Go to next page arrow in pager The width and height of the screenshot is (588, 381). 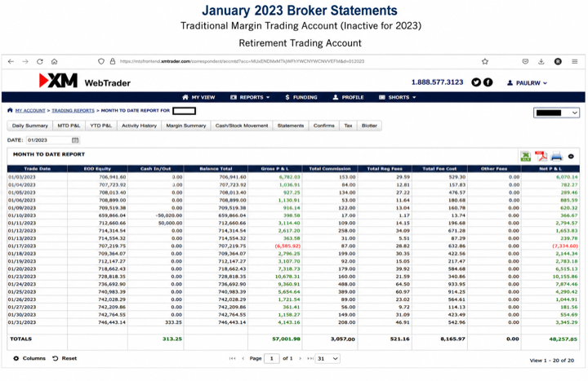tap(300, 358)
